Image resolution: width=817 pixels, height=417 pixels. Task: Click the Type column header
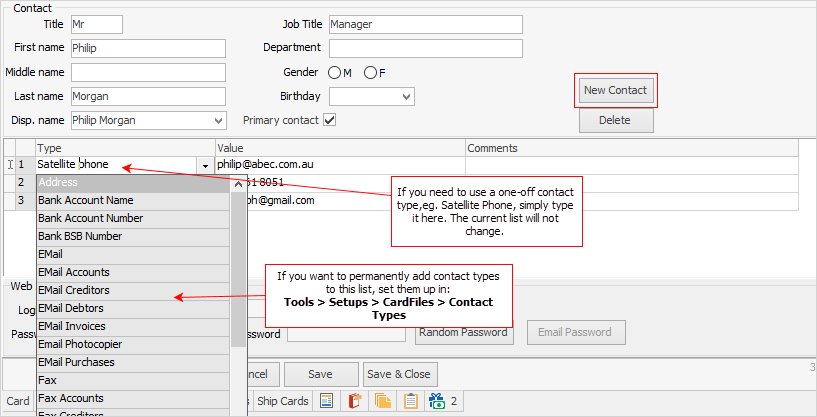(125, 148)
